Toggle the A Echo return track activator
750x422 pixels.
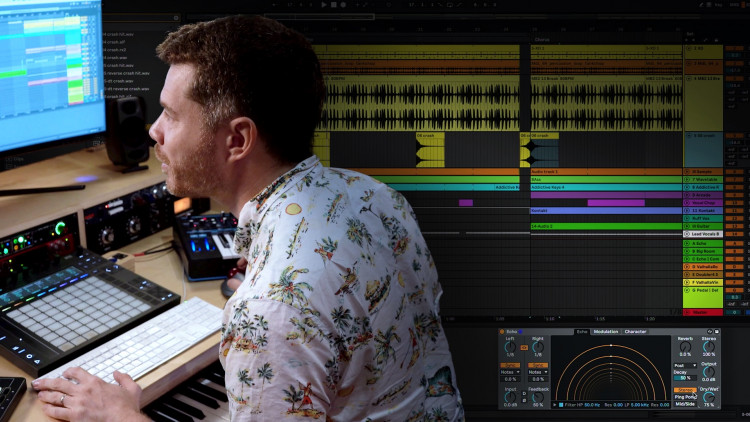click(734, 244)
